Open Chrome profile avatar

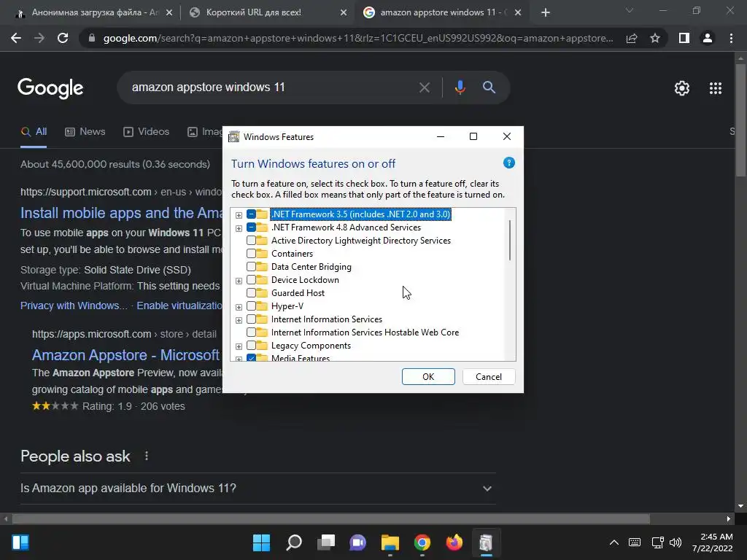pyautogui.click(x=708, y=38)
